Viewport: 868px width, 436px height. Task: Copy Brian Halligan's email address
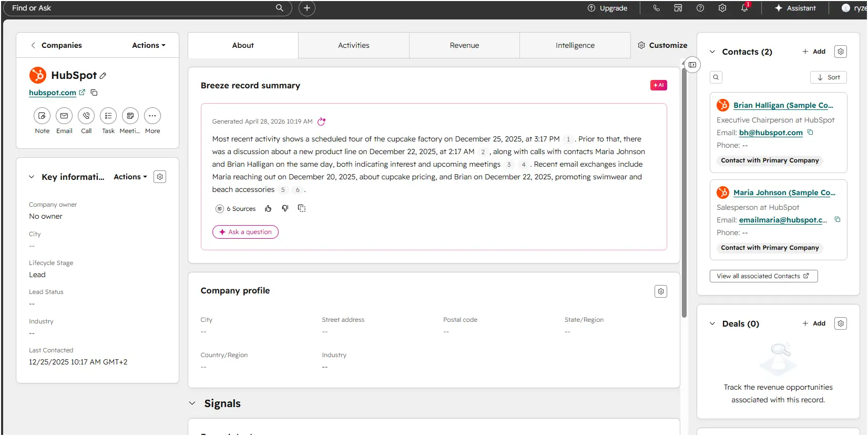pos(810,132)
